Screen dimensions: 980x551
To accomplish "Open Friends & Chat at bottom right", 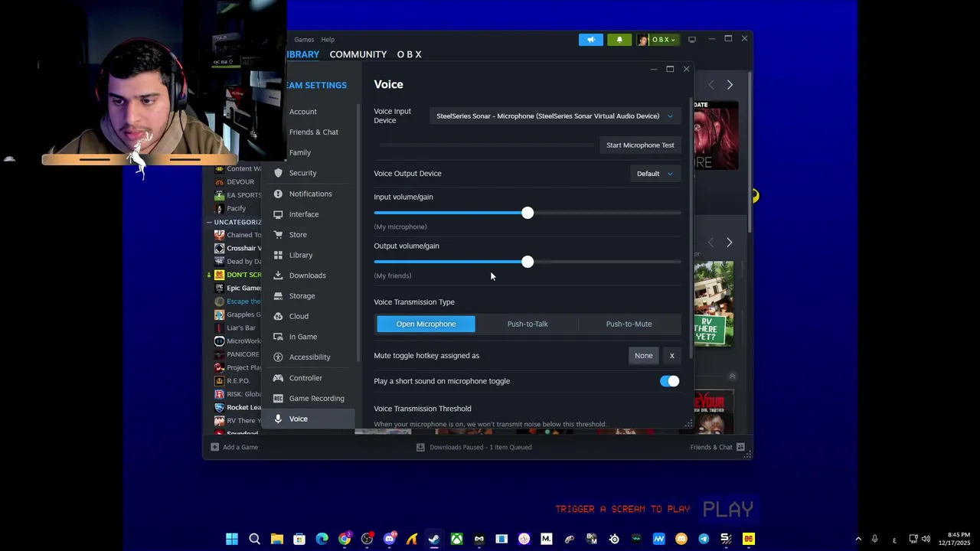I will pos(717,447).
